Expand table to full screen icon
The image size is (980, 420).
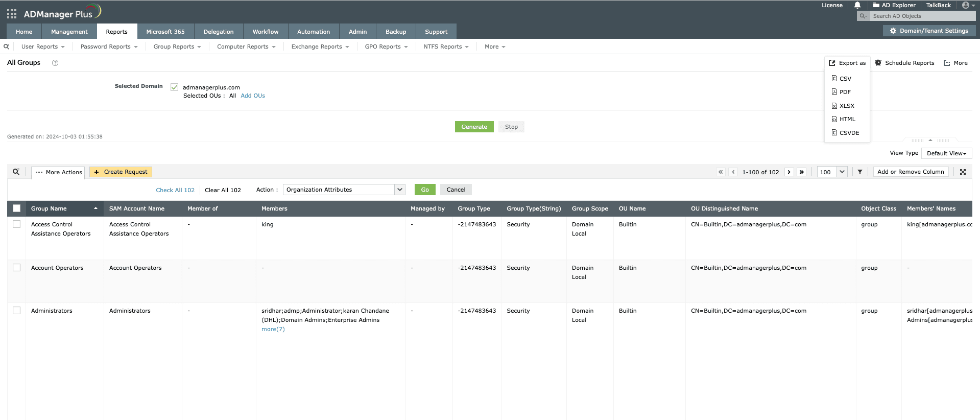[963, 172]
